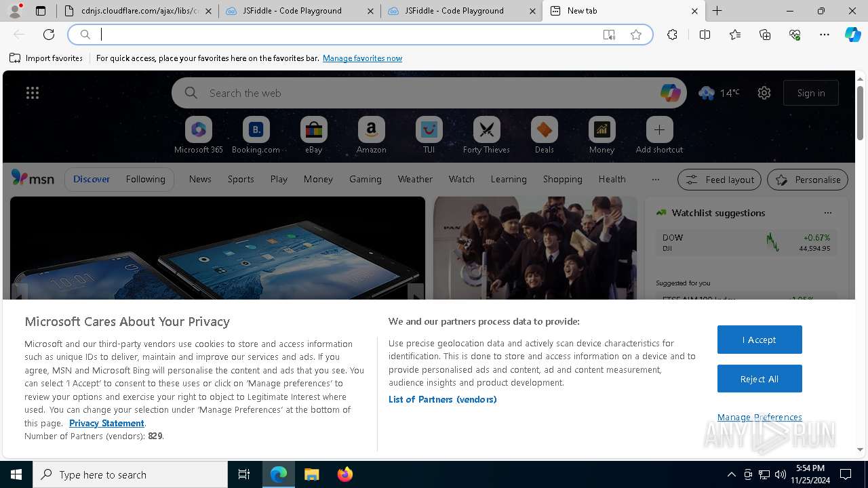Open the eBay shortcut tile
This screenshot has height=488, width=868.
click(313, 136)
